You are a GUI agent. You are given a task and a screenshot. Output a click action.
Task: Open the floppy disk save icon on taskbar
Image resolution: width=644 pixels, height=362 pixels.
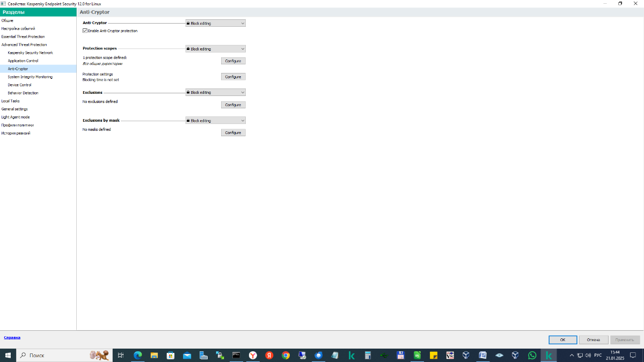(x=400, y=355)
